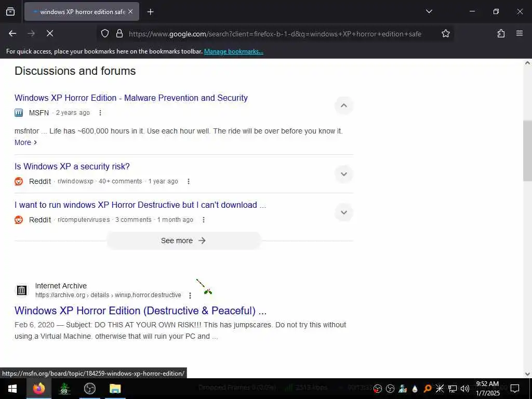Open the Firefox application menu

(519, 33)
